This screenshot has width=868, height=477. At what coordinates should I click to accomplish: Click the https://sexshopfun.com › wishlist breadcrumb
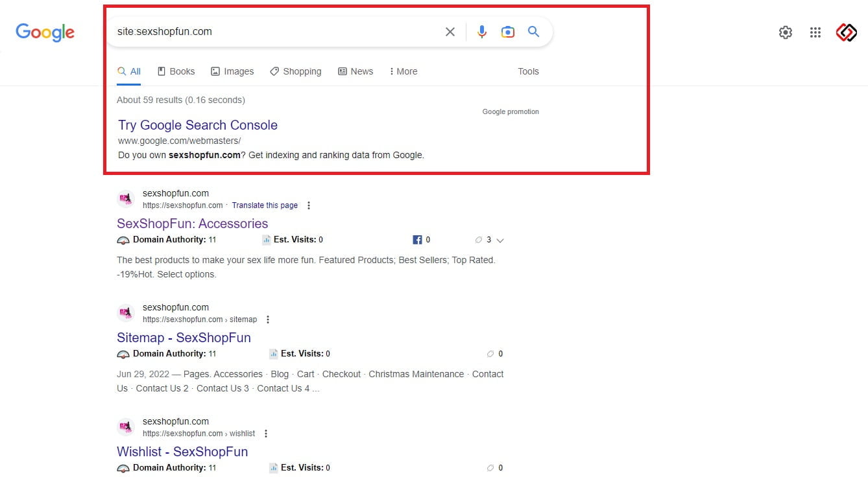click(x=199, y=434)
